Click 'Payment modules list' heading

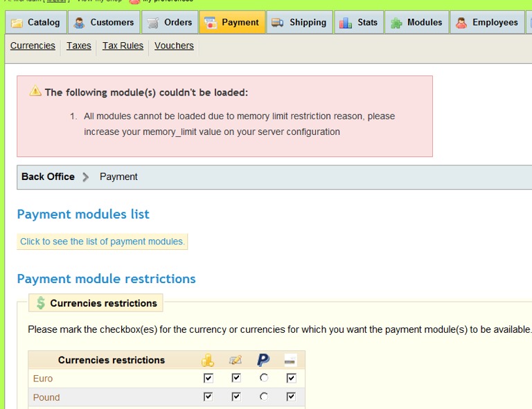click(x=83, y=214)
